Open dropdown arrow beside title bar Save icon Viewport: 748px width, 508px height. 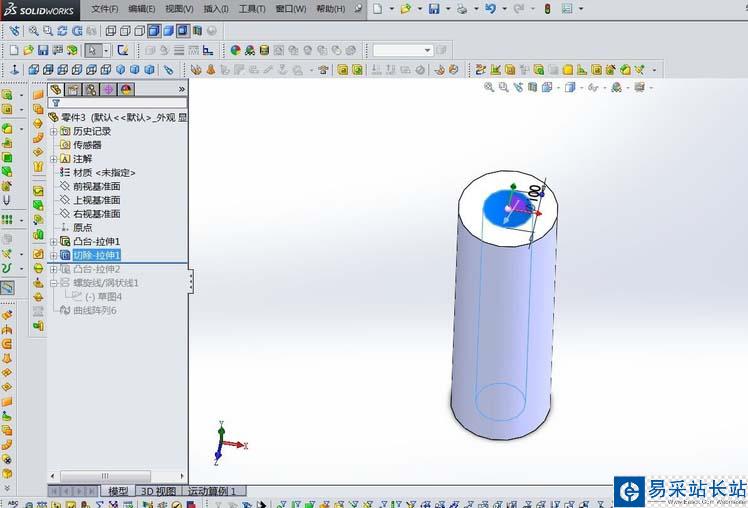(x=448, y=9)
